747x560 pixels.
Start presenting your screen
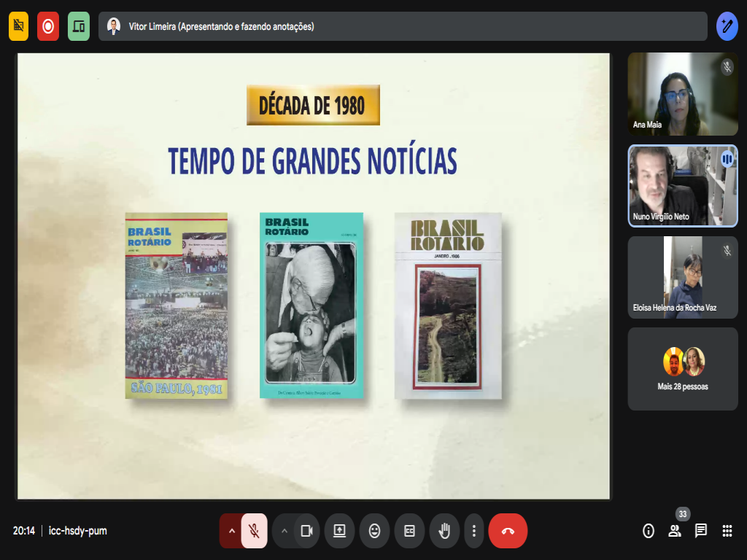click(x=339, y=531)
